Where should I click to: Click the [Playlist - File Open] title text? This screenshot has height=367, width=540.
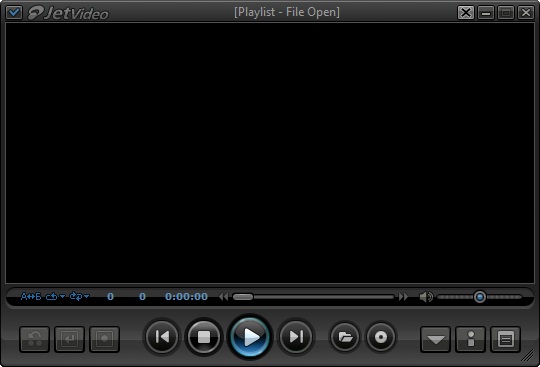(x=287, y=12)
